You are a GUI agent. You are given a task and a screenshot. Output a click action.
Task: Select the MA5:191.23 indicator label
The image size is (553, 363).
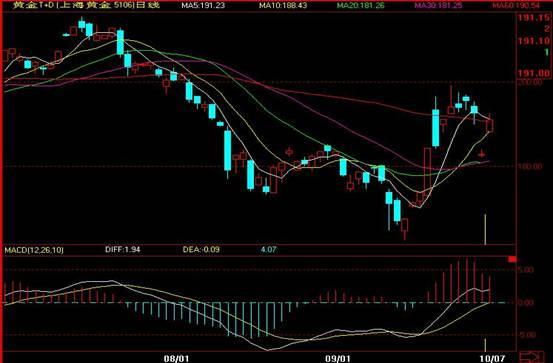(x=203, y=5)
